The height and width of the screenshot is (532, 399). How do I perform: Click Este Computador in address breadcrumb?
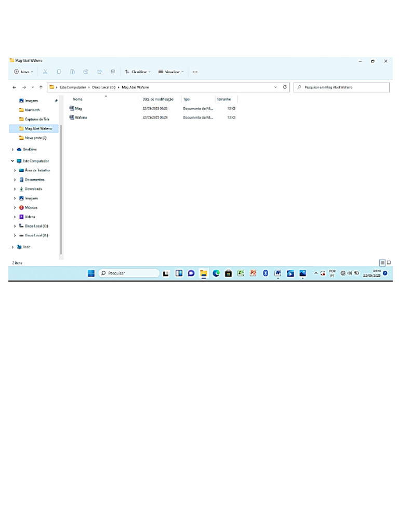73,87
